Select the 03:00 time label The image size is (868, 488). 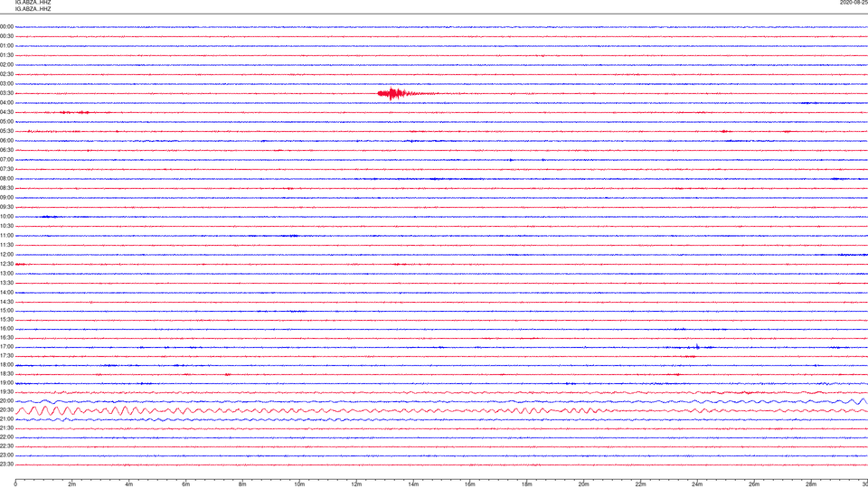point(6,83)
